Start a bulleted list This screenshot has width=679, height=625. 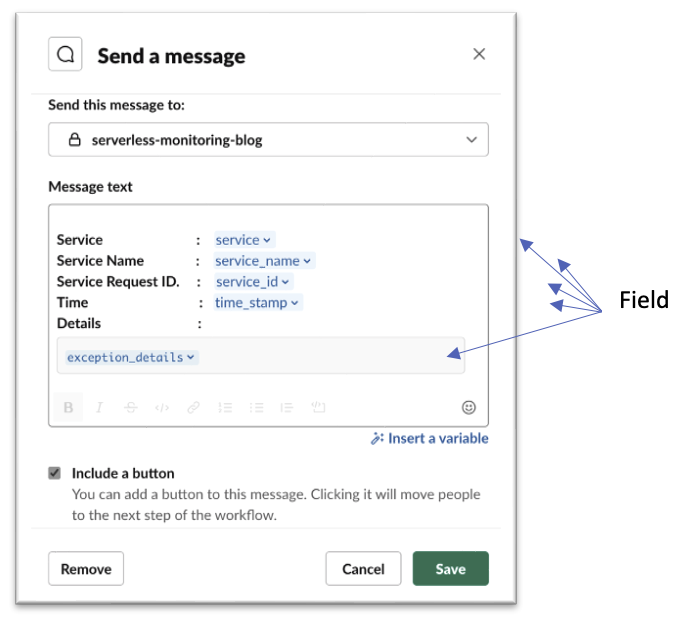tap(256, 408)
